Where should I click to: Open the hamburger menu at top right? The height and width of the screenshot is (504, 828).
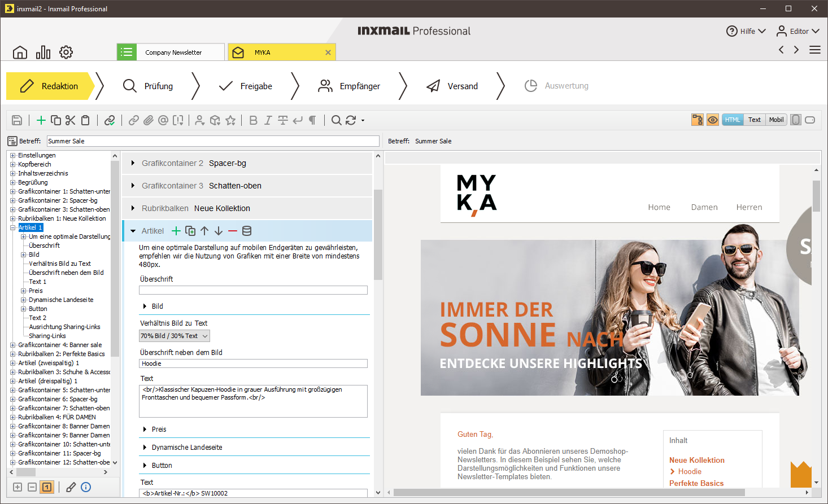pos(815,50)
